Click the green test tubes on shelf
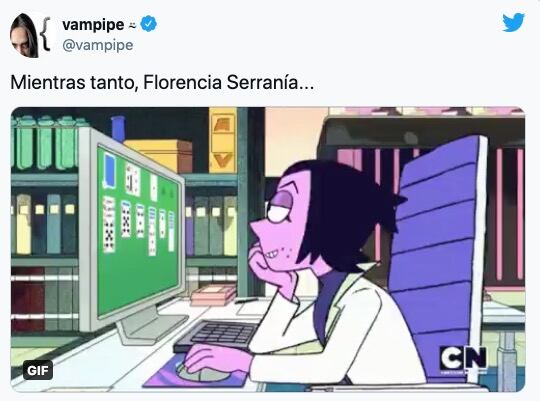Screen dimensions: 540x401 [x=46, y=142]
